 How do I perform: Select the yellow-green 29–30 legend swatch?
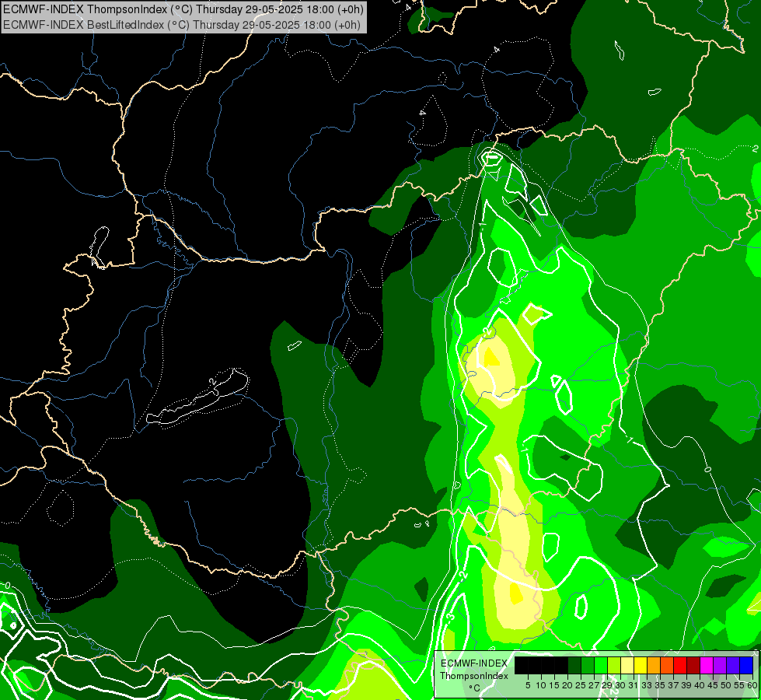pyautogui.click(x=614, y=665)
